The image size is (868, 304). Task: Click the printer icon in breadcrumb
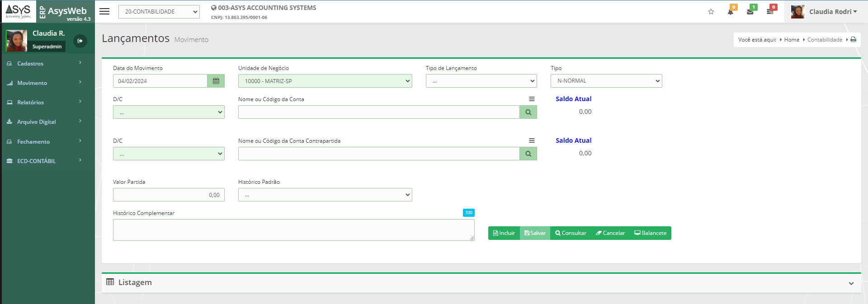853,40
